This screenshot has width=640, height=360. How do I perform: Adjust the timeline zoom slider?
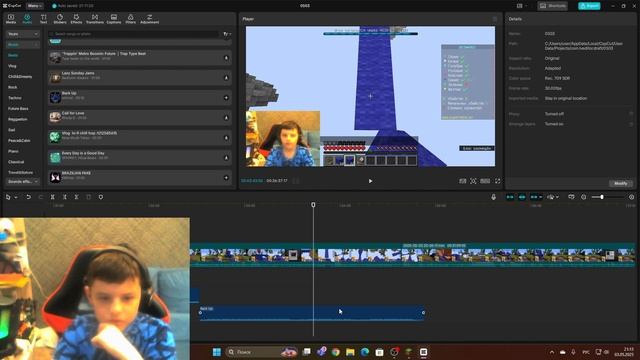602,197
